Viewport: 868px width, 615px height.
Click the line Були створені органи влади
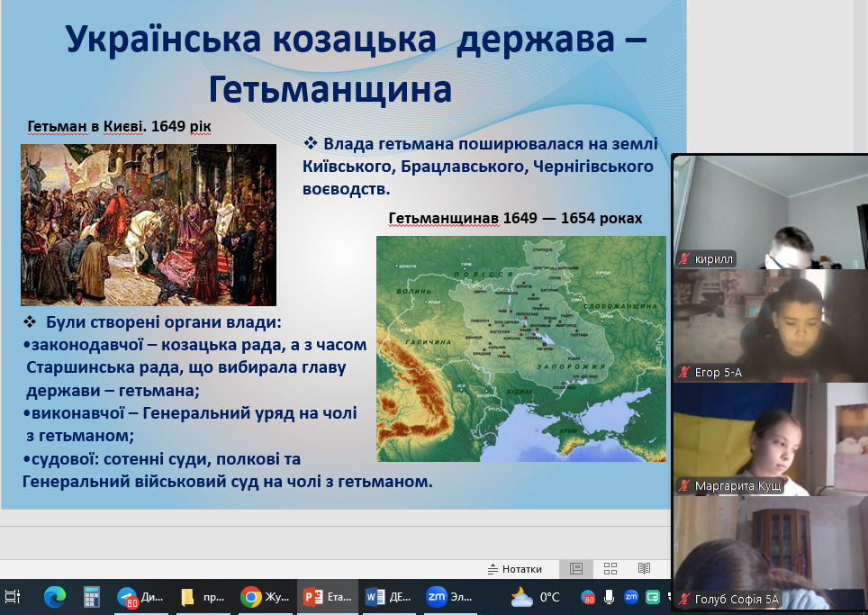point(164,322)
